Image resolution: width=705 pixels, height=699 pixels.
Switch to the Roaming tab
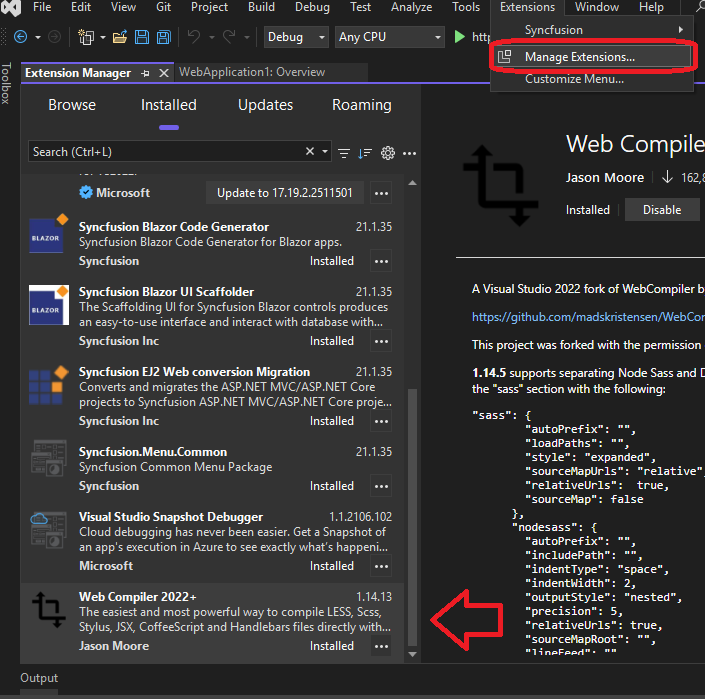tap(361, 105)
